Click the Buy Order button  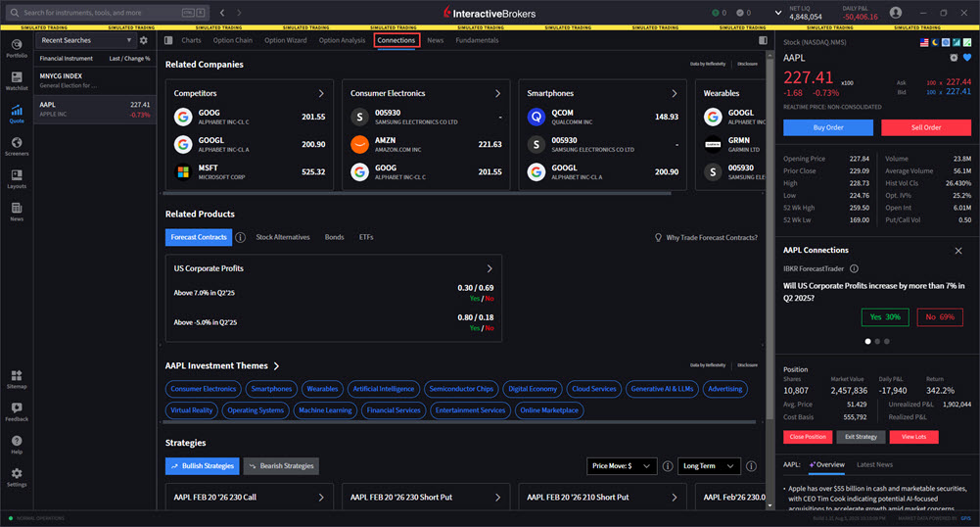coord(827,127)
